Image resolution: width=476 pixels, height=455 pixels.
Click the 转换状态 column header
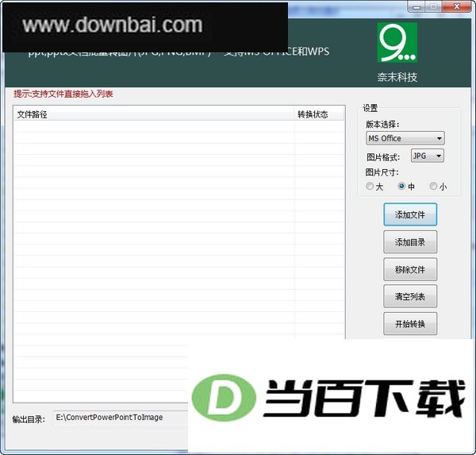pyautogui.click(x=320, y=114)
